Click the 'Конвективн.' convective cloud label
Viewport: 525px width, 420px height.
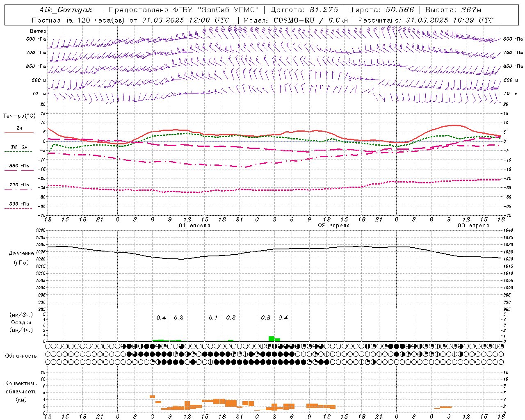point(21,383)
